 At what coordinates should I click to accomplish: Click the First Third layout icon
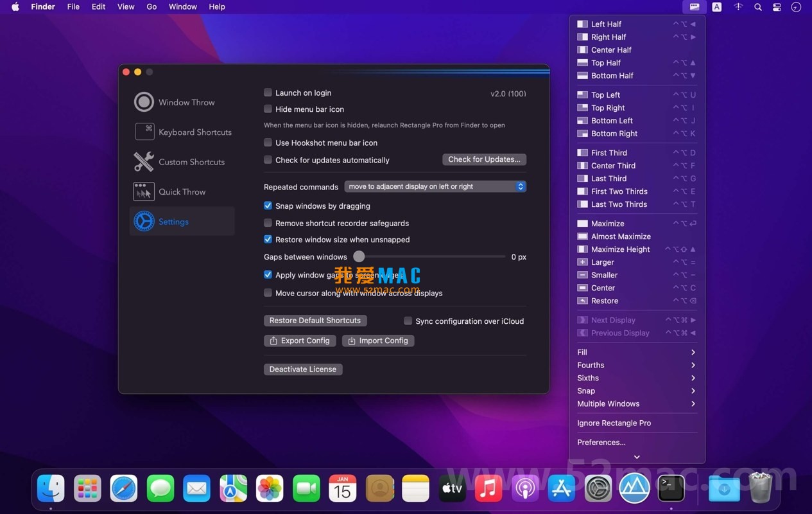(582, 153)
